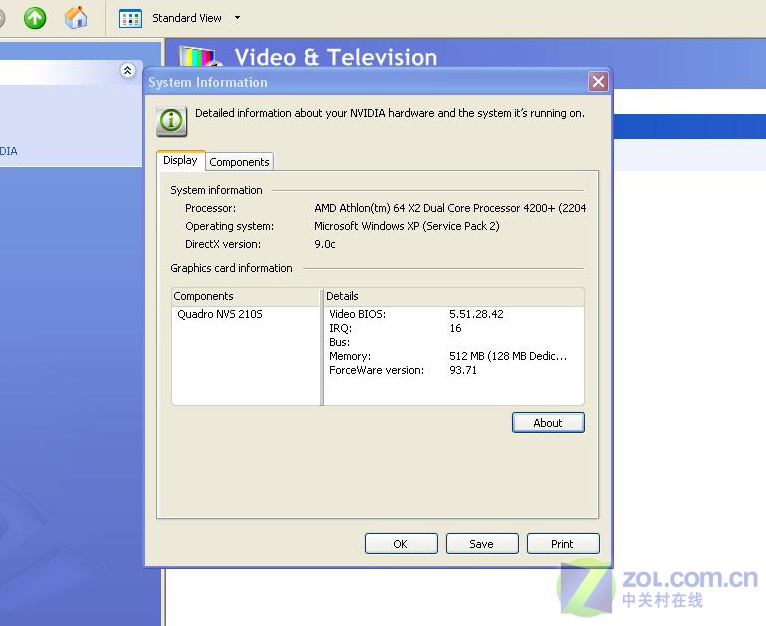Click the Bus: row label

(340, 342)
